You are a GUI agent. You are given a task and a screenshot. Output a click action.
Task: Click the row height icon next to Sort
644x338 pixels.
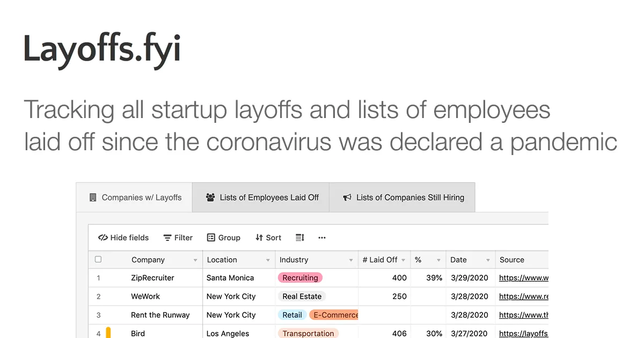click(x=299, y=237)
